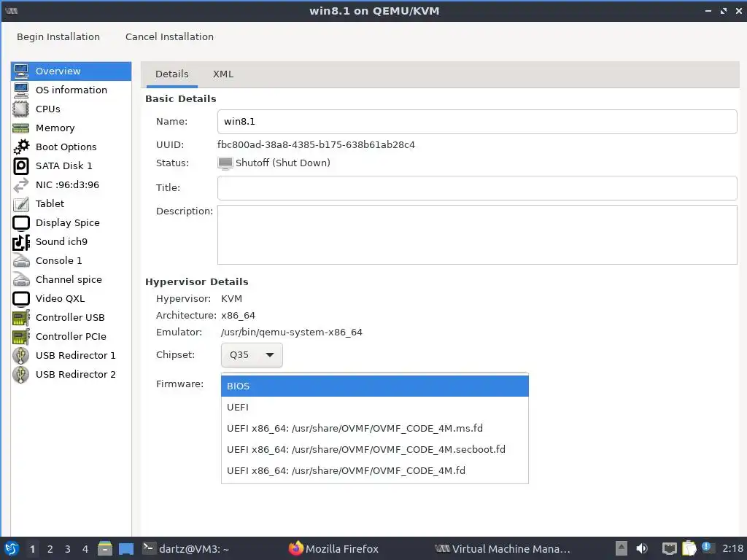Click the USB Redirector 1 icon
747x560 pixels.
[21, 356]
